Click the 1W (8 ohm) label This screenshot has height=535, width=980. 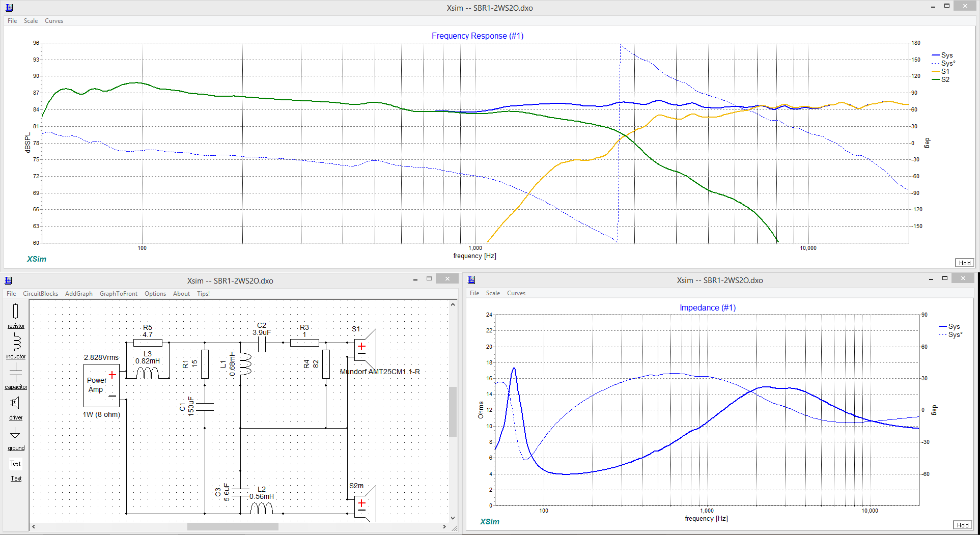pos(101,414)
